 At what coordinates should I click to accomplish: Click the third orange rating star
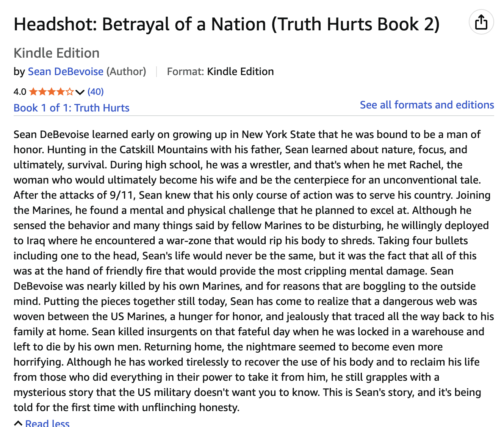tap(52, 91)
